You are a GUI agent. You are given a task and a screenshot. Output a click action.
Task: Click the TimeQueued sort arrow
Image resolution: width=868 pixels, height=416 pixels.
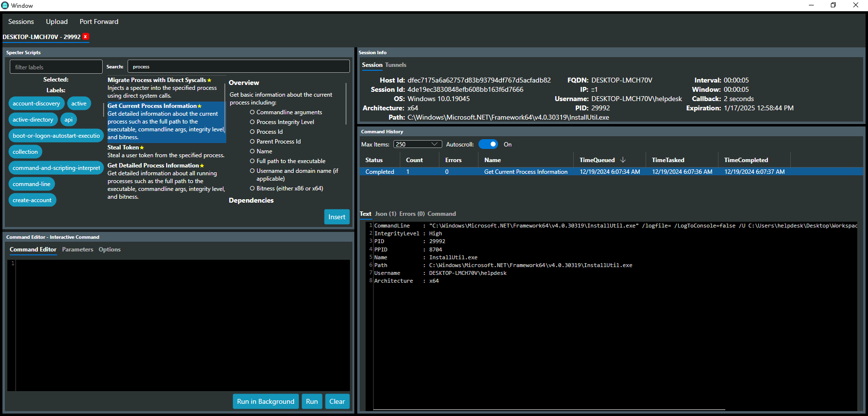point(623,160)
